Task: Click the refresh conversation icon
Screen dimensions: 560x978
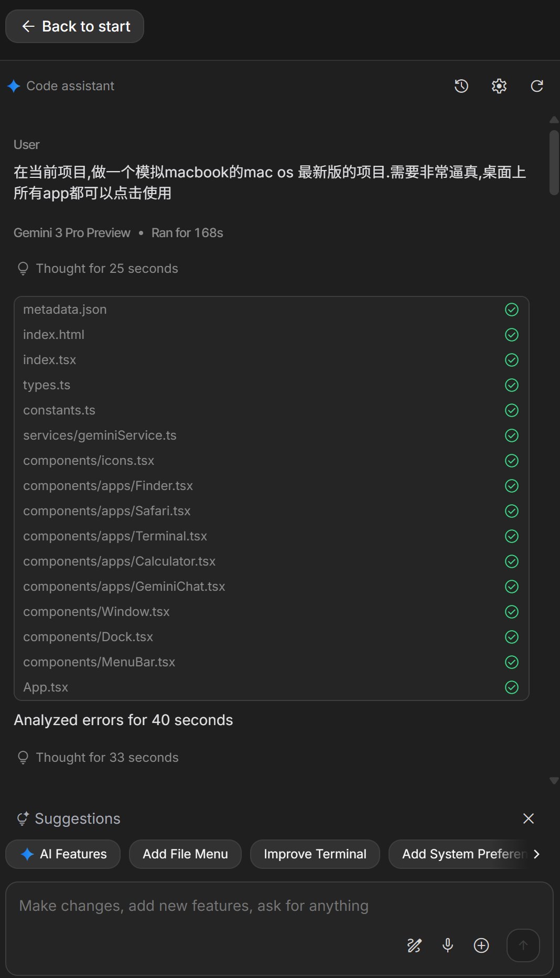Action: coord(536,86)
